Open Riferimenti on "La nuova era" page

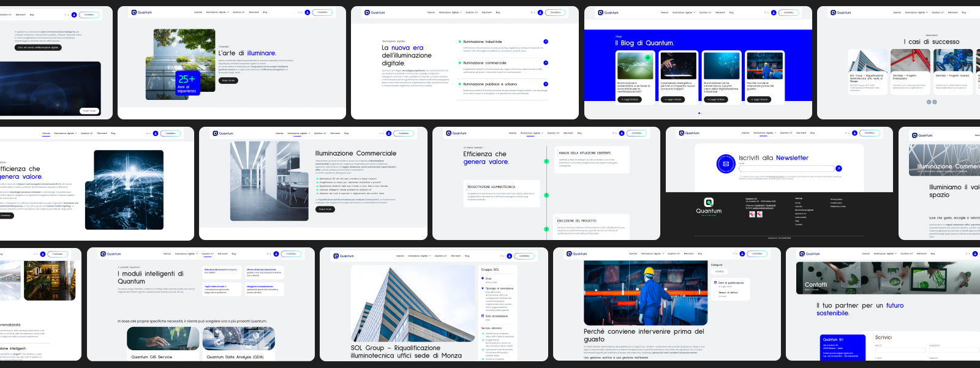[x=487, y=12]
